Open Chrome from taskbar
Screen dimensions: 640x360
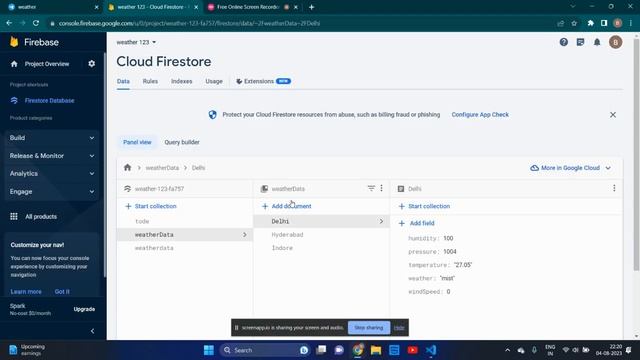coord(358,350)
